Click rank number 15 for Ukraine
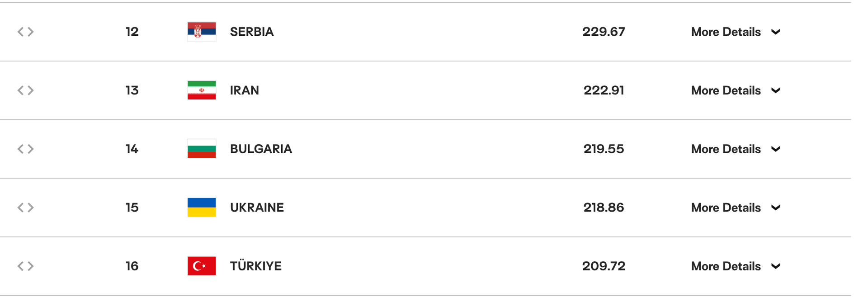The height and width of the screenshot is (307, 868). (x=132, y=208)
